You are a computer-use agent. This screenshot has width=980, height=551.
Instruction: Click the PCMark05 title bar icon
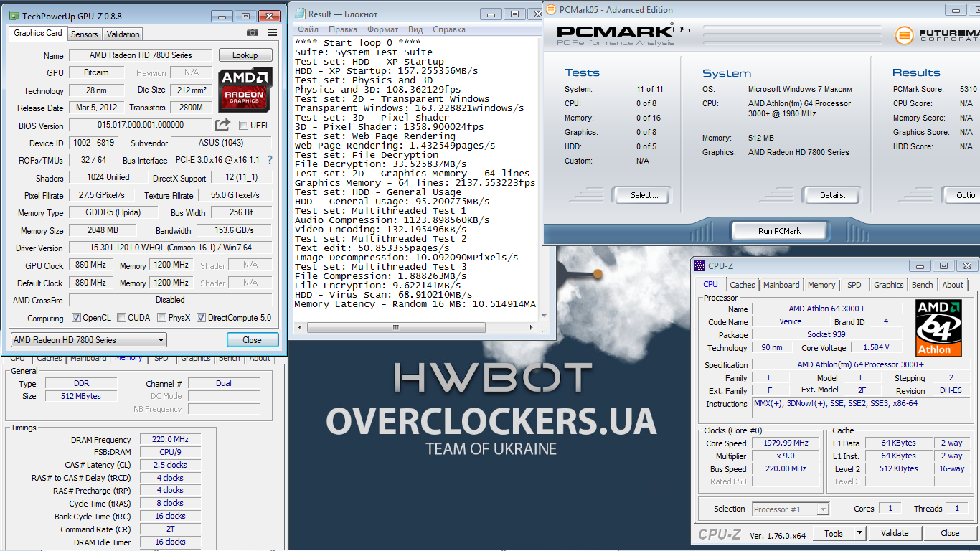pos(551,9)
